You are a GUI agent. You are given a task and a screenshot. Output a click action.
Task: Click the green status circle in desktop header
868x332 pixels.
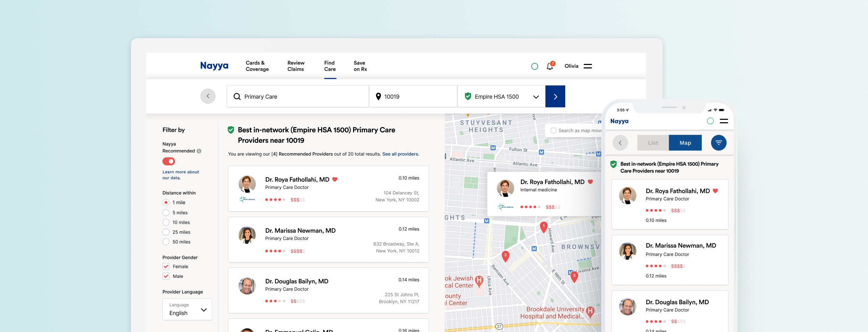[x=535, y=66]
